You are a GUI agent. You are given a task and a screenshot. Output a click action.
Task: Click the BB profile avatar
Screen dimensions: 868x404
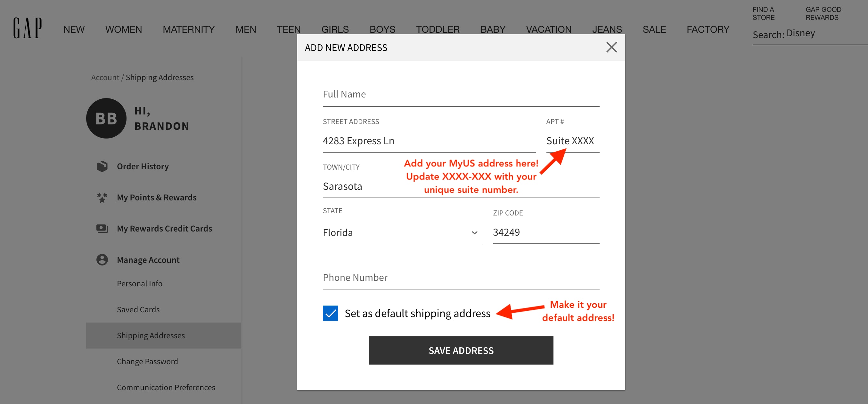[x=106, y=118]
